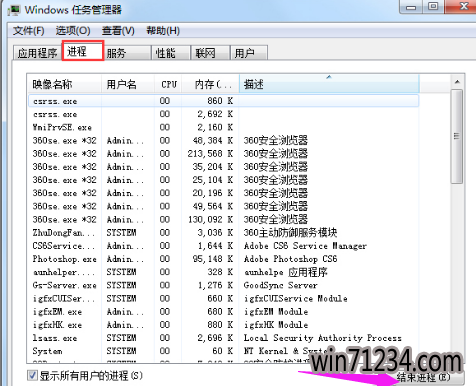Screen dimensions: 476x386
Task: Click memory value 2,696 K
Action: (215, 338)
